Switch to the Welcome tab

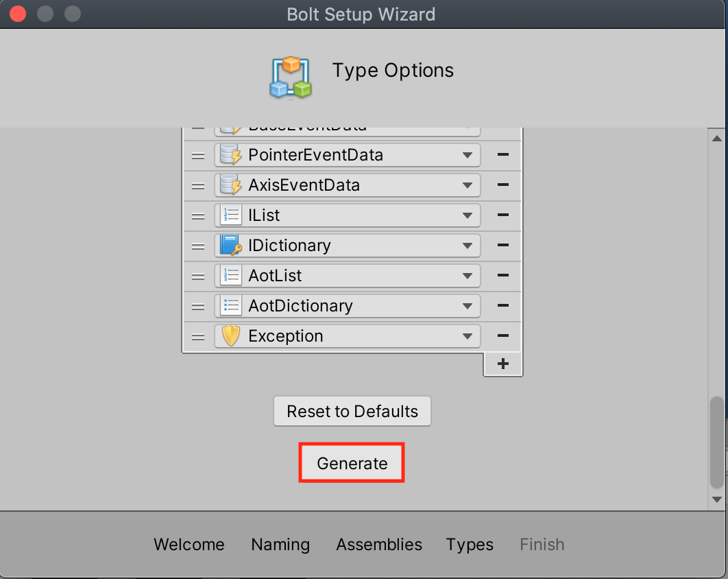click(x=189, y=544)
